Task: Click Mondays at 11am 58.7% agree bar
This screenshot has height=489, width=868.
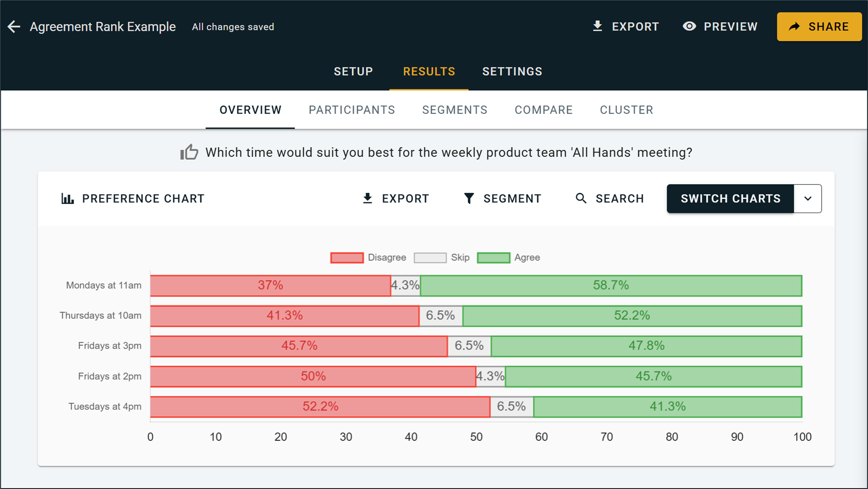Action: pos(611,286)
